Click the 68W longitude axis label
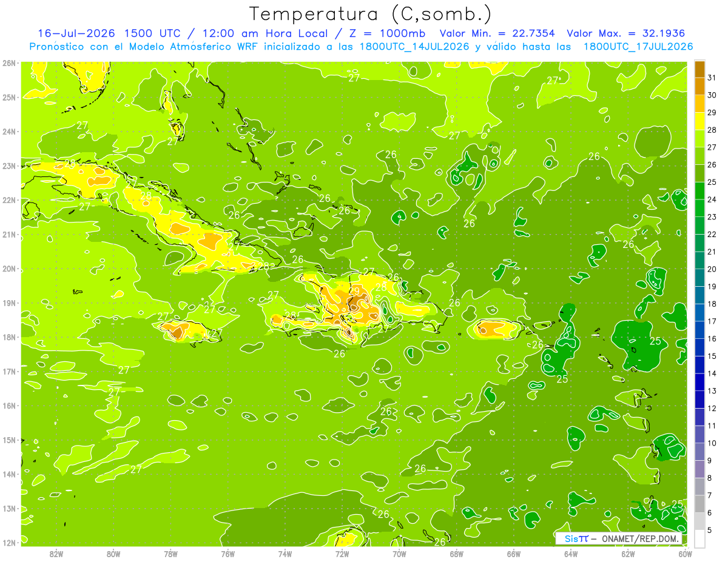Image resolution: width=728 pixels, height=562 pixels. [x=457, y=554]
